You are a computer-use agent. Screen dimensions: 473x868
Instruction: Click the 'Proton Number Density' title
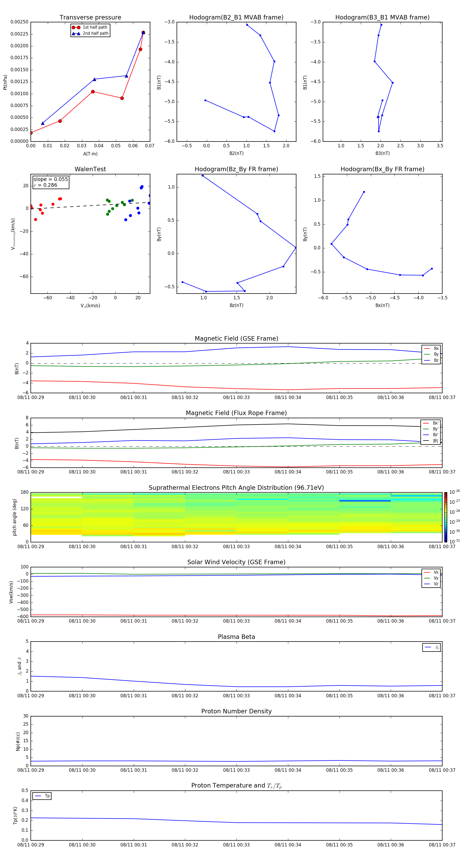coord(236,711)
